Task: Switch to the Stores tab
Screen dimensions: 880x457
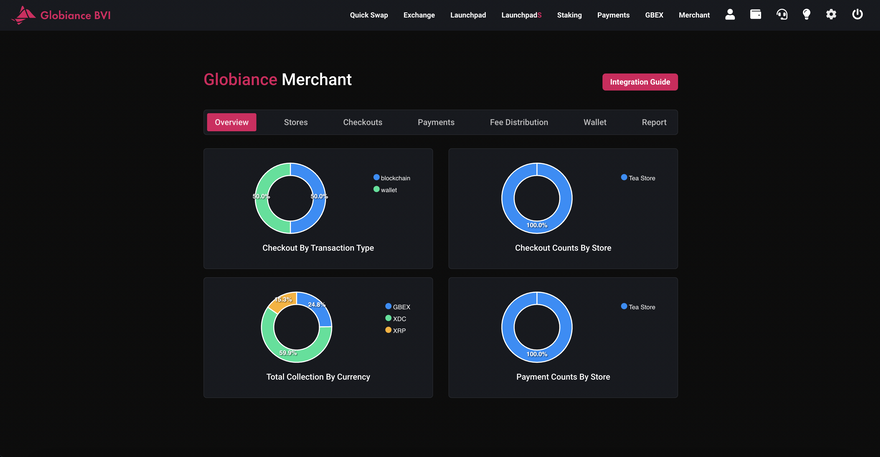Action: [295, 122]
